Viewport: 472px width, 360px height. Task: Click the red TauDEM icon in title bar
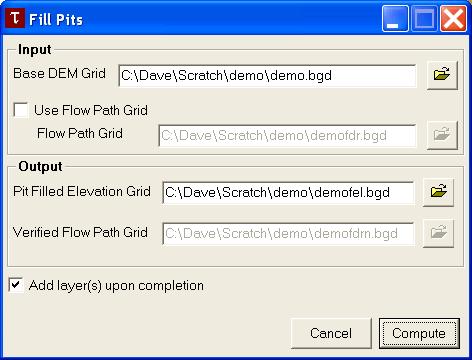tap(15, 18)
